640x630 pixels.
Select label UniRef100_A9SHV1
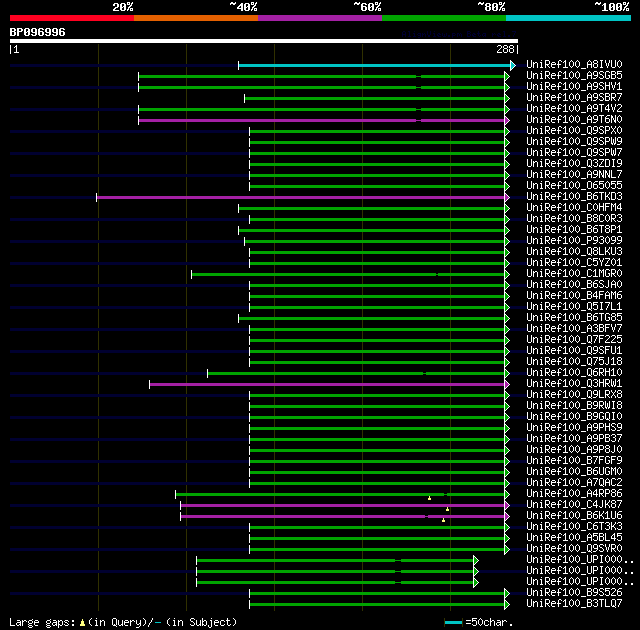pos(574,87)
